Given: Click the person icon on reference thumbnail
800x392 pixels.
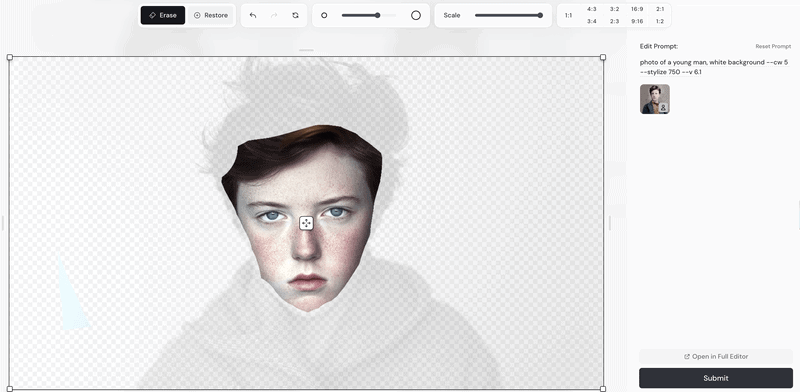Looking at the screenshot, I should (663, 108).
